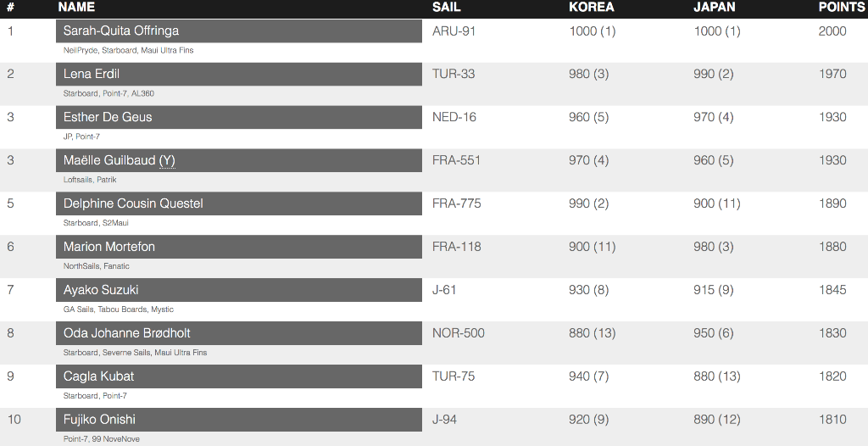
Task: Open Cagla Kubat's rider entry
Action: [238, 376]
